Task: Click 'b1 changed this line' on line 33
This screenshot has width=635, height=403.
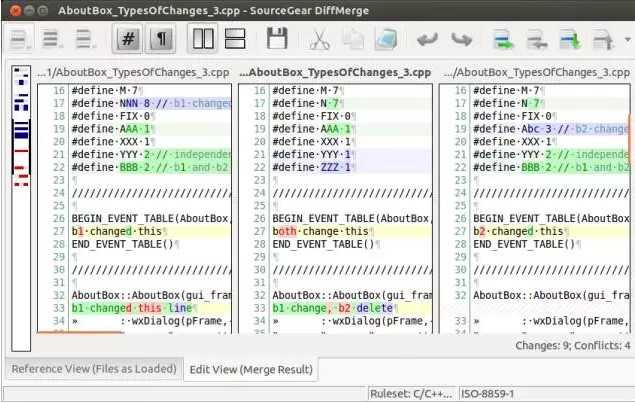Action: point(132,308)
